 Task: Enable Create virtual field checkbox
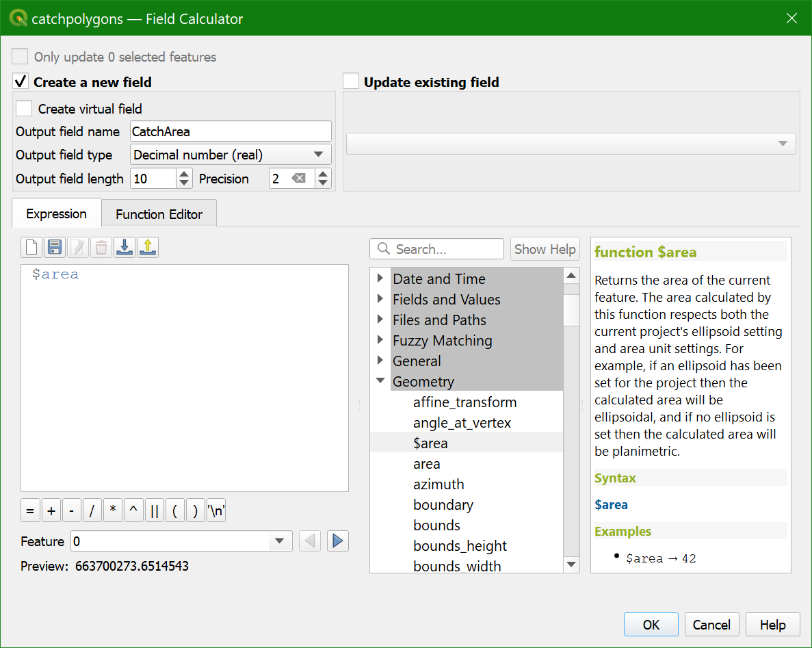coord(24,109)
